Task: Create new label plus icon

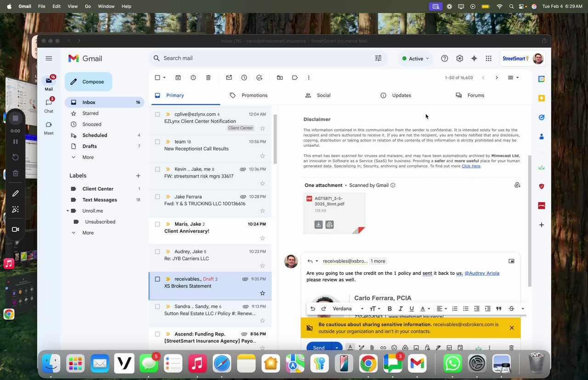Action: coord(138,176)
